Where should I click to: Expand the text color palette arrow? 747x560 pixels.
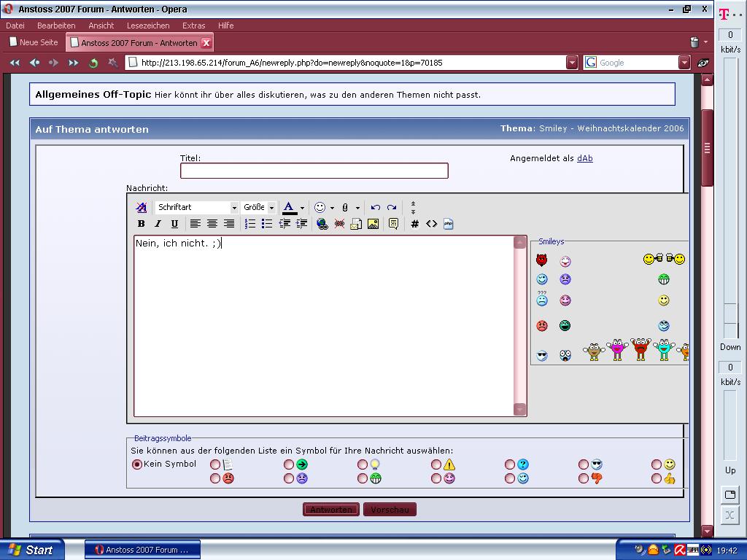(x=302, y=208)
